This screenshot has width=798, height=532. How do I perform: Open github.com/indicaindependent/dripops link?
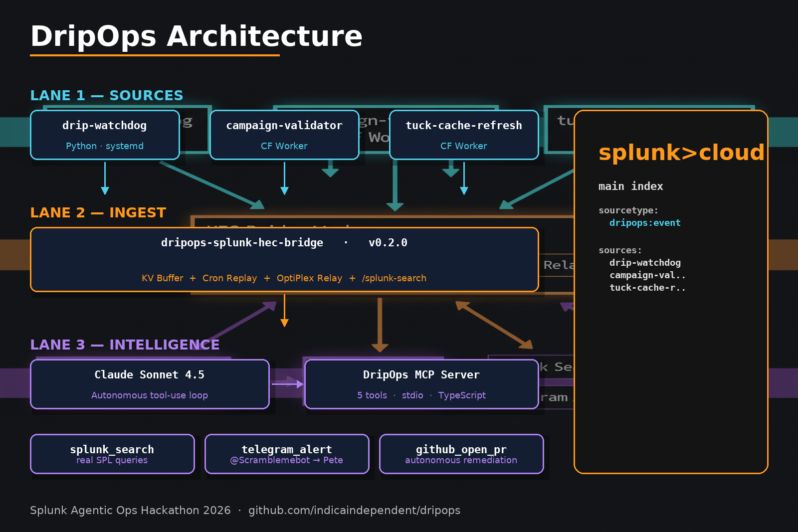click(x=355, y=511)
